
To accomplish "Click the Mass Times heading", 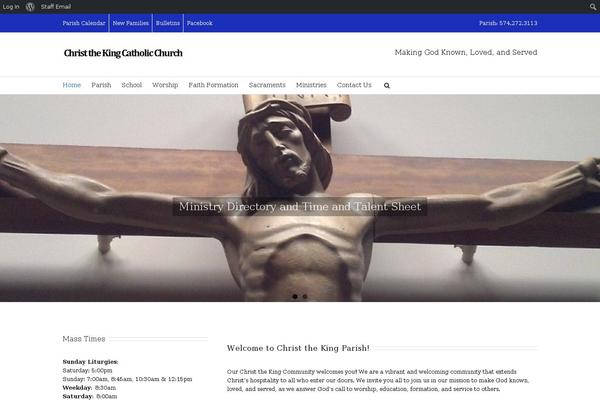I will [84, 339].
